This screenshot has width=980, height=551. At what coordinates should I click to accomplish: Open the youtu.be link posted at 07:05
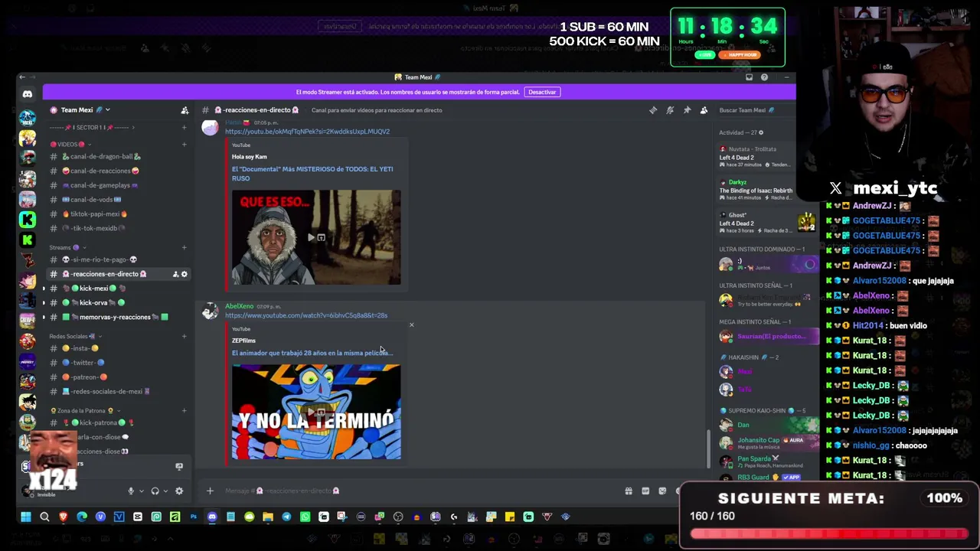point(307,132)
